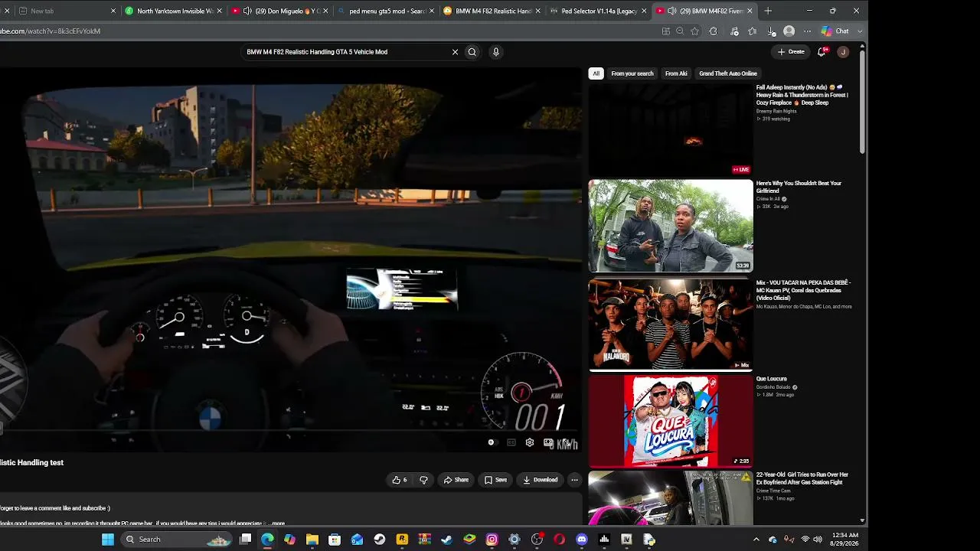The image size is (980, 551).
Task: Open Rockstar Games Launcher from taskbar
Action: point(402,540)
